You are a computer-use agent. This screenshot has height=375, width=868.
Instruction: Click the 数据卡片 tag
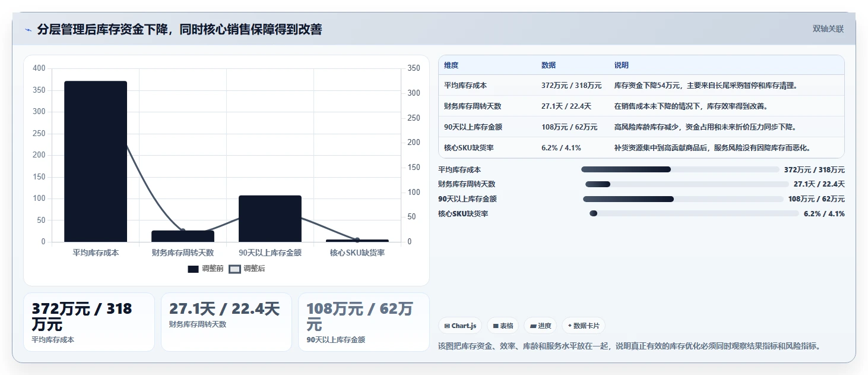584,326
